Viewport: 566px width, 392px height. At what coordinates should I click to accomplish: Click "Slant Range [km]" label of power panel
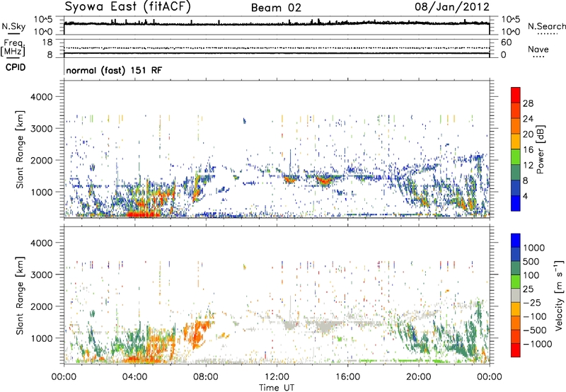(x=20, y=149)
